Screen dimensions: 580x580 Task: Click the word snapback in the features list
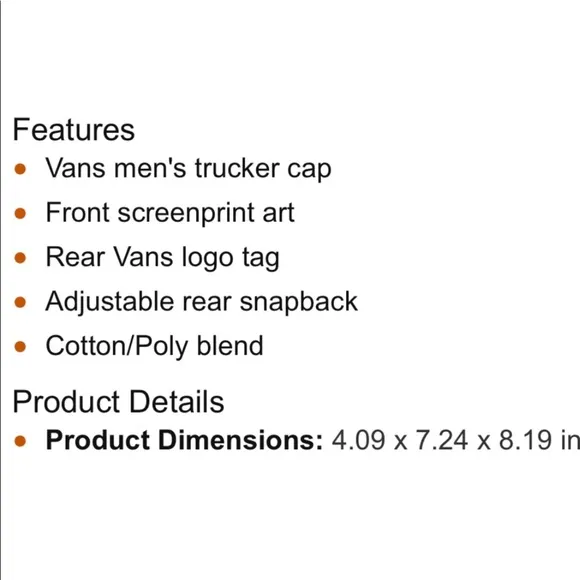coord(299,303)
